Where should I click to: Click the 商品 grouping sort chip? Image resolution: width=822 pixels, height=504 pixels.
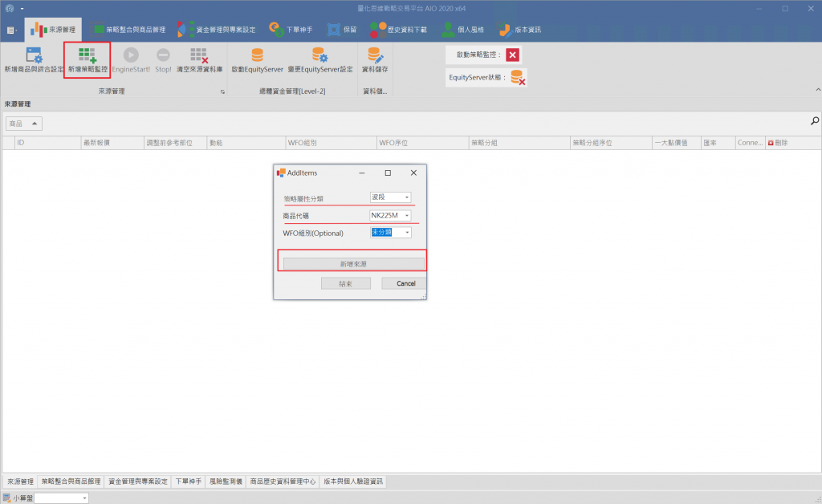click(x=23, y=124)
